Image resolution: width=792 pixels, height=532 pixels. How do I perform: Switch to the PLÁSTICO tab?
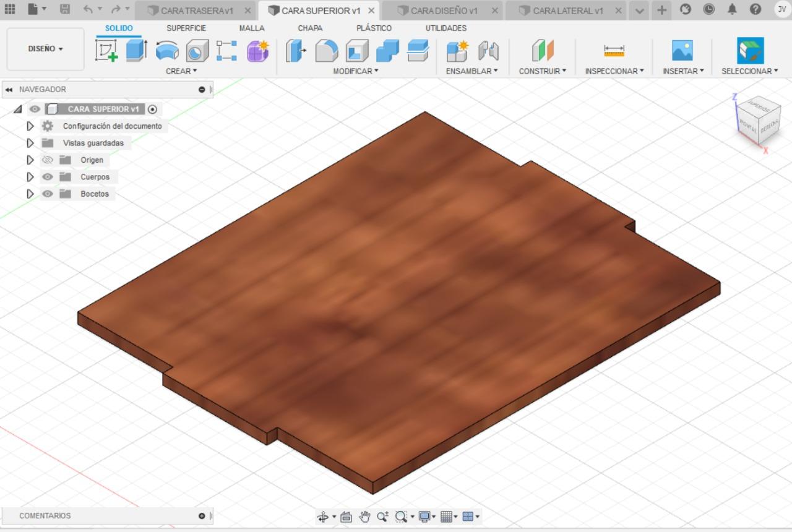[374, 28]
